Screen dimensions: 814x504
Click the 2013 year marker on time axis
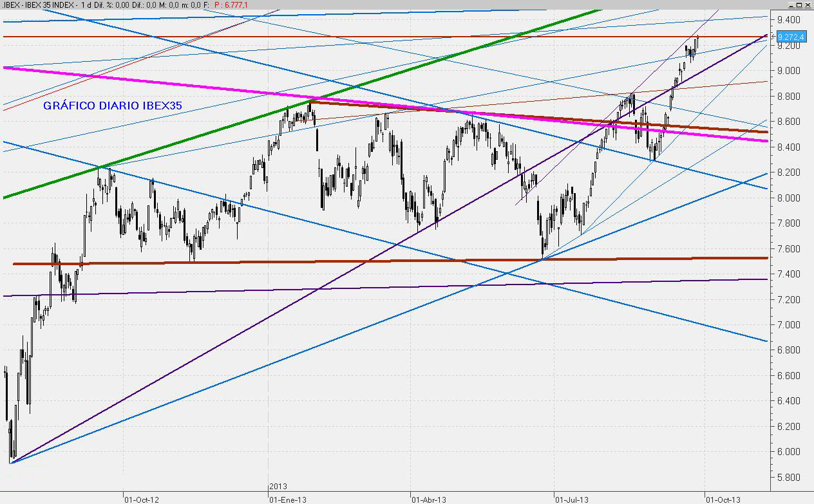pos(278,487)
